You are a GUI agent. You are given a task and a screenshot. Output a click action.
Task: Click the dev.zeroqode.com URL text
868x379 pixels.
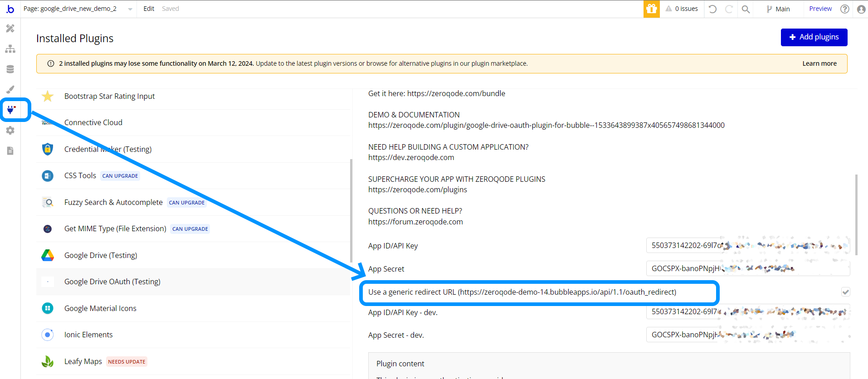[x=411, y=157]
